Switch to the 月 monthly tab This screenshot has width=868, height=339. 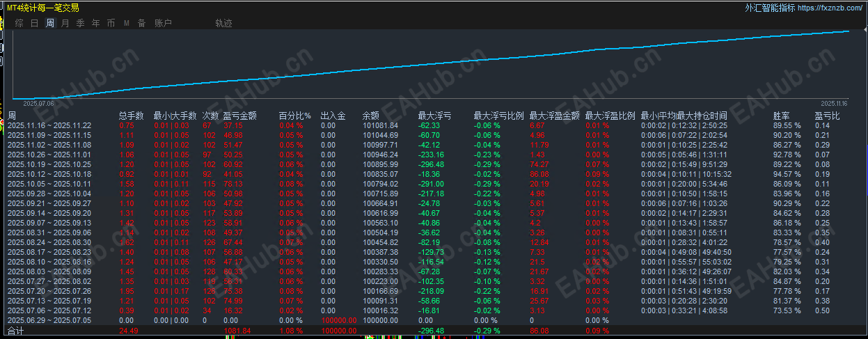click(x=65, y=23)
